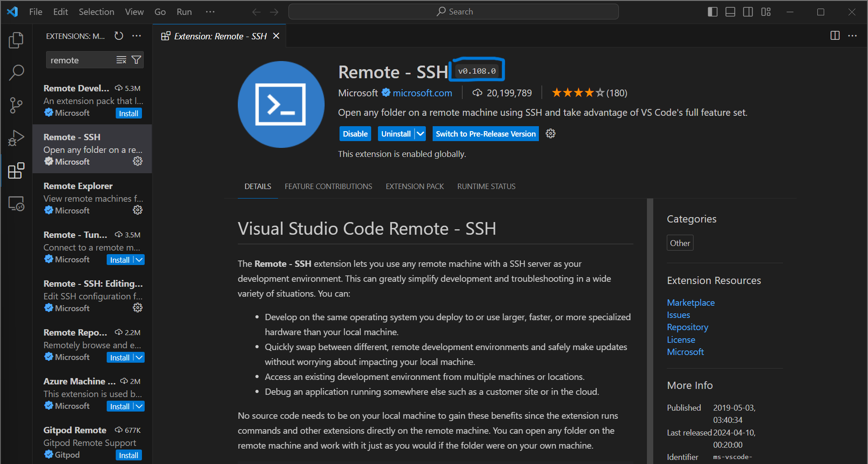Open the Explorer view icon
The image size is (868, 464).
(16, 40)
